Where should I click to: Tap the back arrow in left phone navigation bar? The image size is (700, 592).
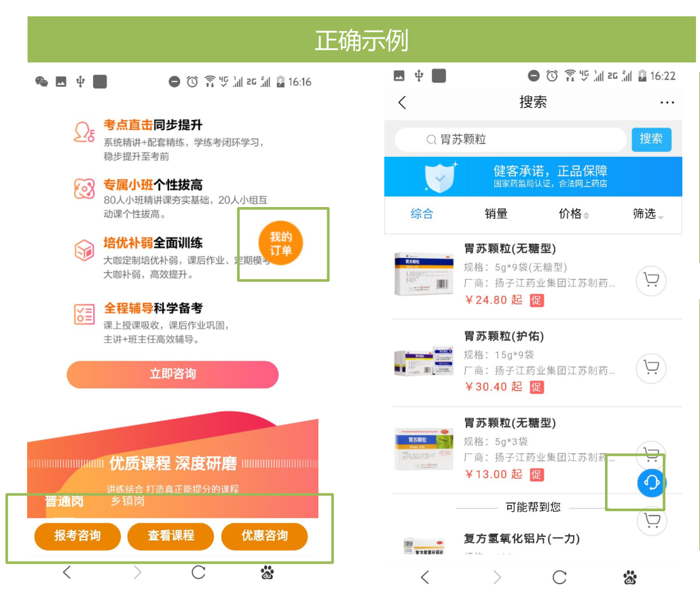pos(67,572)
